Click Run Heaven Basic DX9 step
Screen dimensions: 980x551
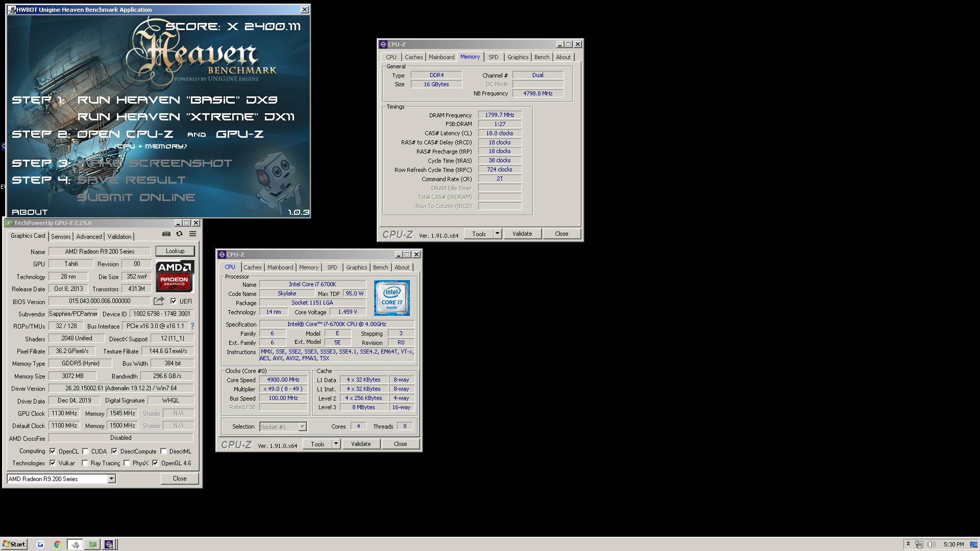(x=177, y=100)
